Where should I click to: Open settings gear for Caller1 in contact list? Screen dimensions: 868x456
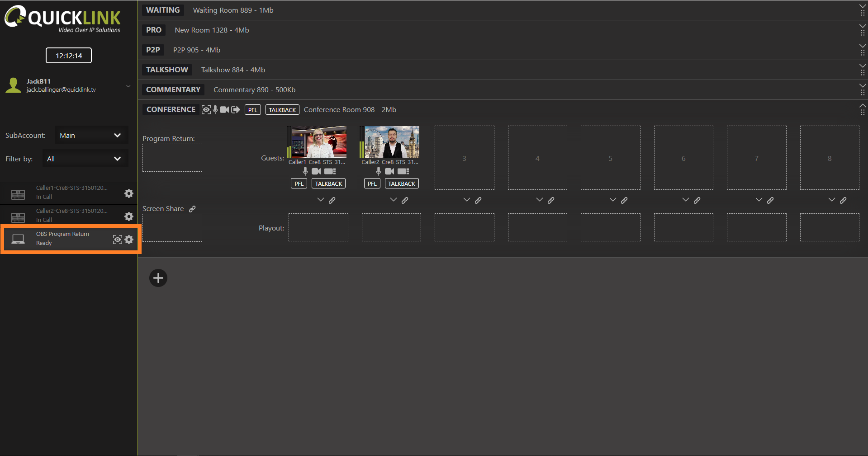tap(129, 193)
